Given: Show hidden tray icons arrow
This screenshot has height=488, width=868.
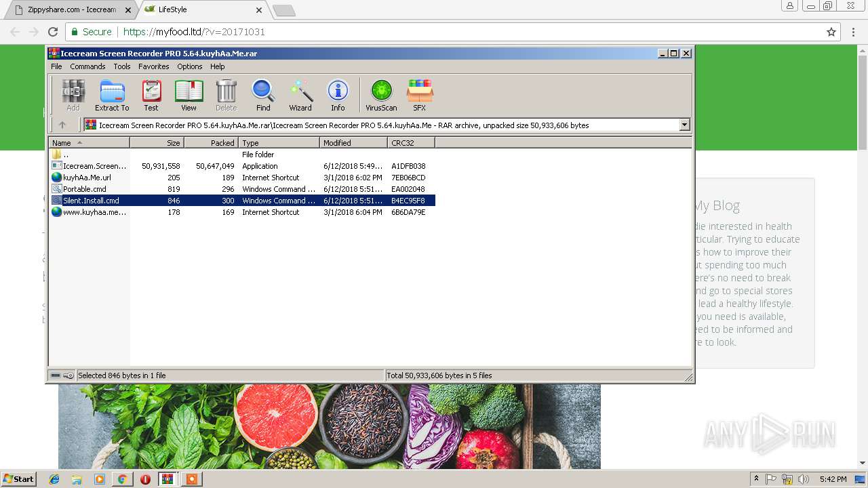Looking at the screenshot, I should 756,479.
